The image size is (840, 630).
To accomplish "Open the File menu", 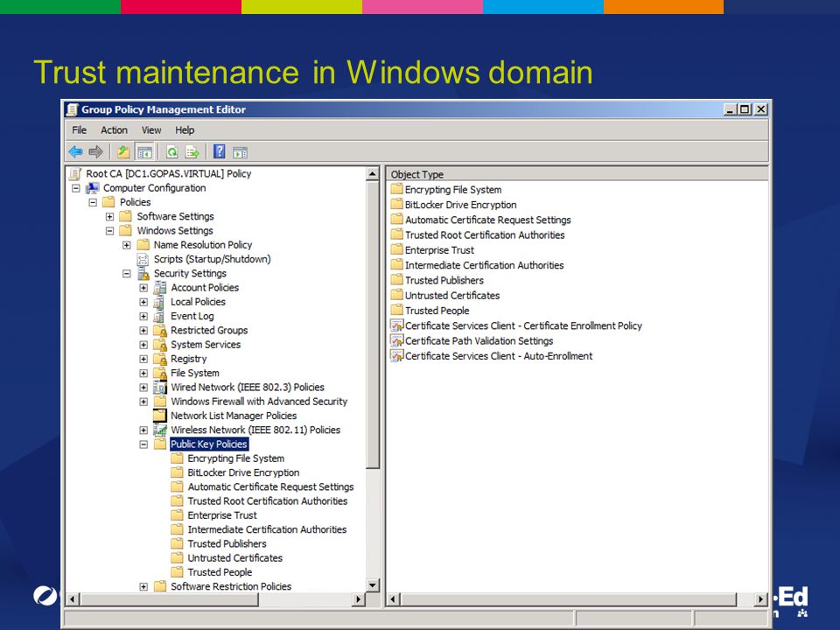I will 80,130.
